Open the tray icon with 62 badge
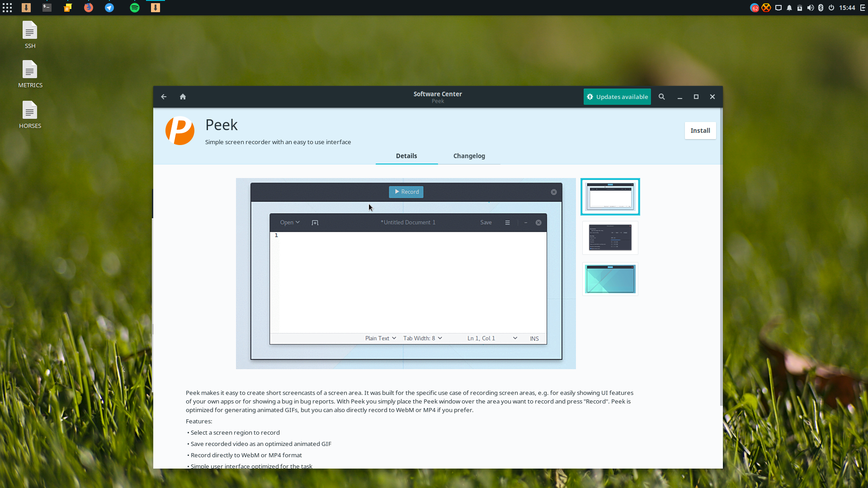The image size is (868, 488). click(x=755, y=8)
